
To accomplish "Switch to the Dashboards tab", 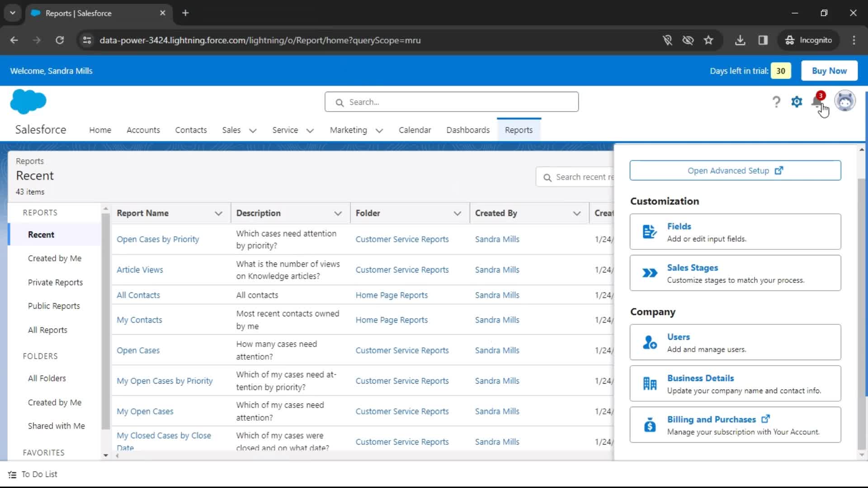I will tap(468, 130).
